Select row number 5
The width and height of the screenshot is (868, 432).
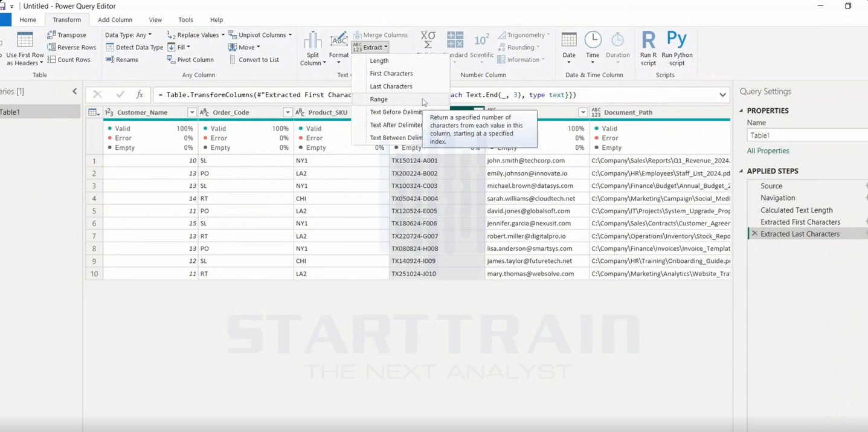click(x=94, y=211)
